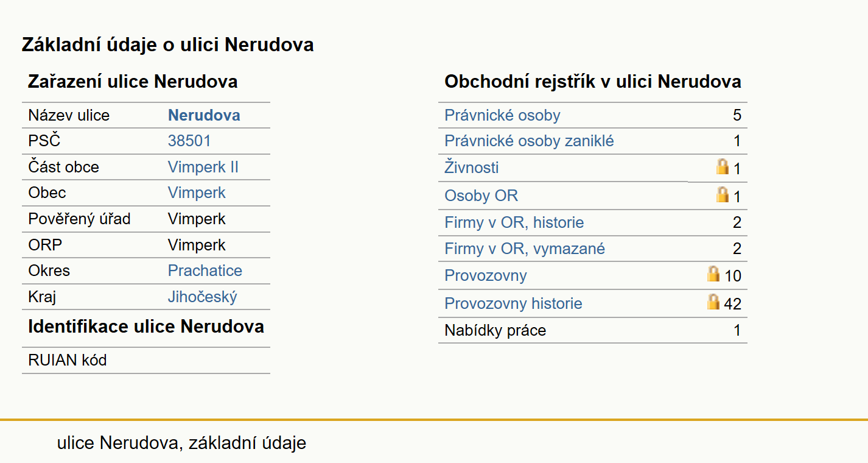Screen dimensions: 868x463
Task: Open the Prachatice district link
Action: click(205, 270)
